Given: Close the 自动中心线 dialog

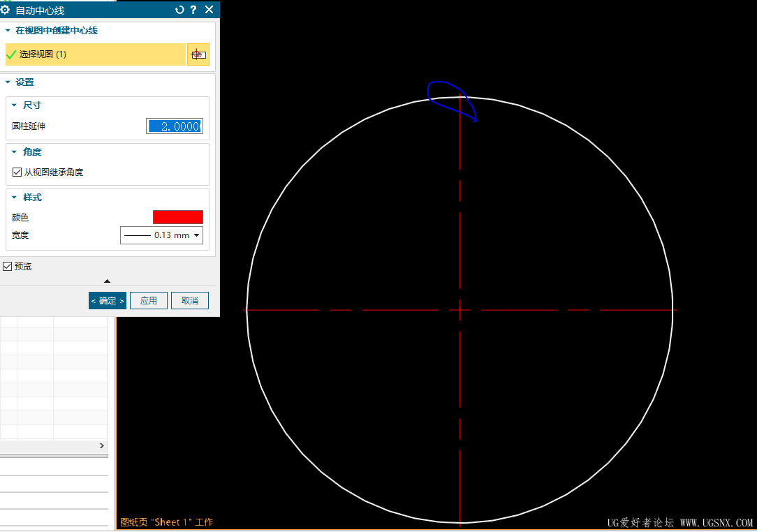Looking at the screenshot, I should click(x=209, y=10).
